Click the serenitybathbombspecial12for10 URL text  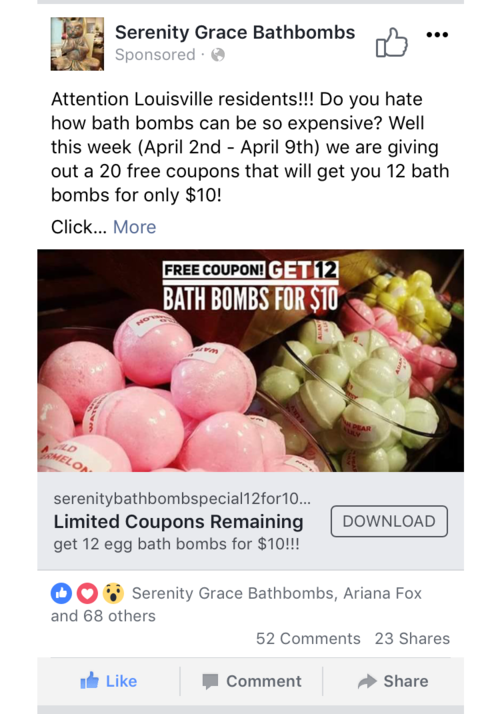click(x=182, y=499)
